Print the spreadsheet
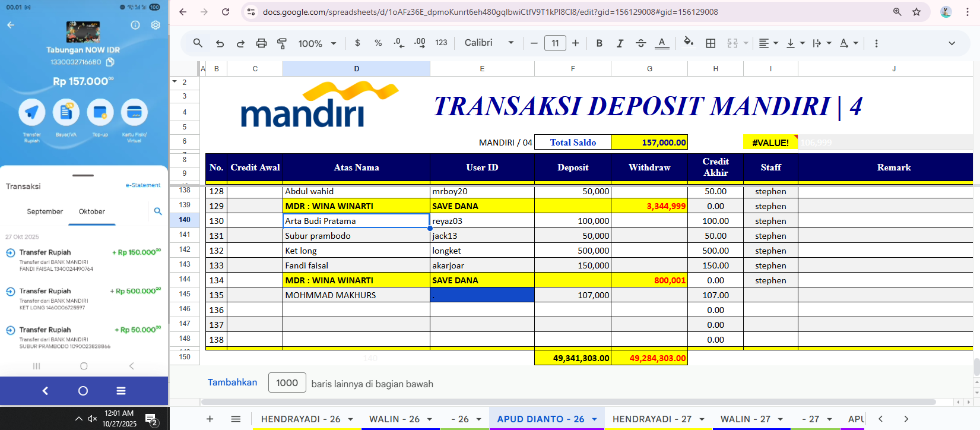The height and width of the screenshot is (430, 980). (261, 43)
